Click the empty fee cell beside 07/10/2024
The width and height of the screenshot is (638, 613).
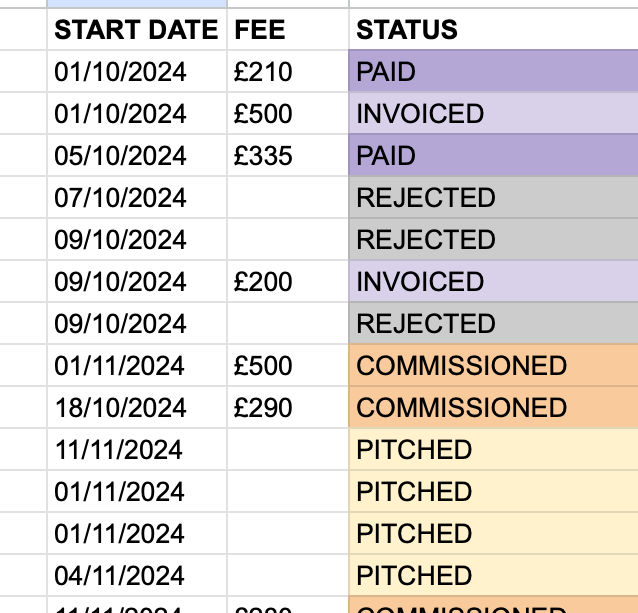click(288, 197)
